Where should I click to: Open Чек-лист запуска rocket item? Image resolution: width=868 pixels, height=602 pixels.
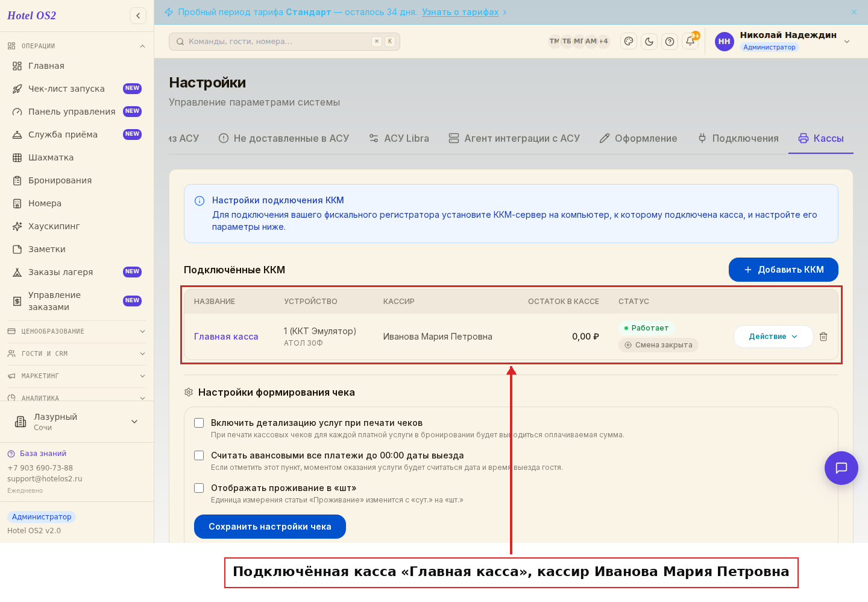tap(77, 89)
